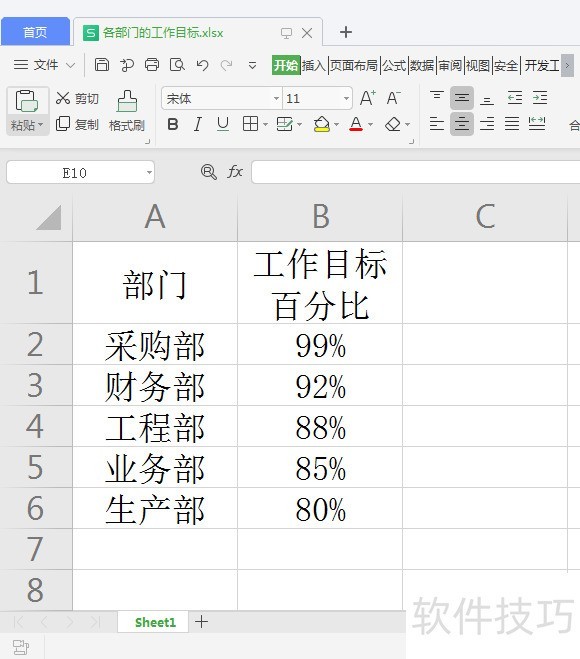
Task: Expand the font size dropdown 11
Action: tap(346, 98)
